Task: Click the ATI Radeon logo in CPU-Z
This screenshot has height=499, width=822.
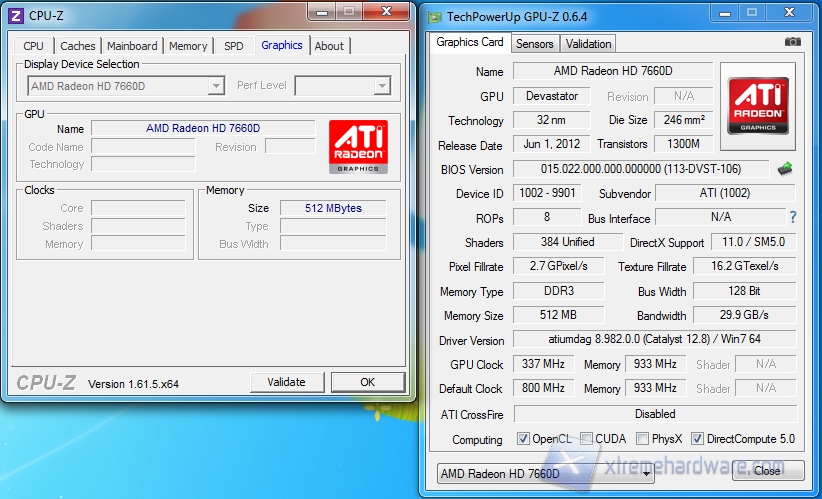Action: point(357,147)
